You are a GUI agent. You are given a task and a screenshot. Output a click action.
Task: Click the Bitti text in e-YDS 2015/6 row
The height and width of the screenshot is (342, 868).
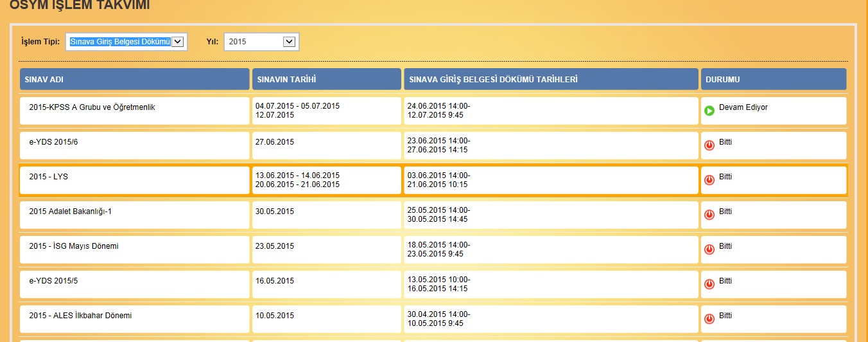[725, 142]
